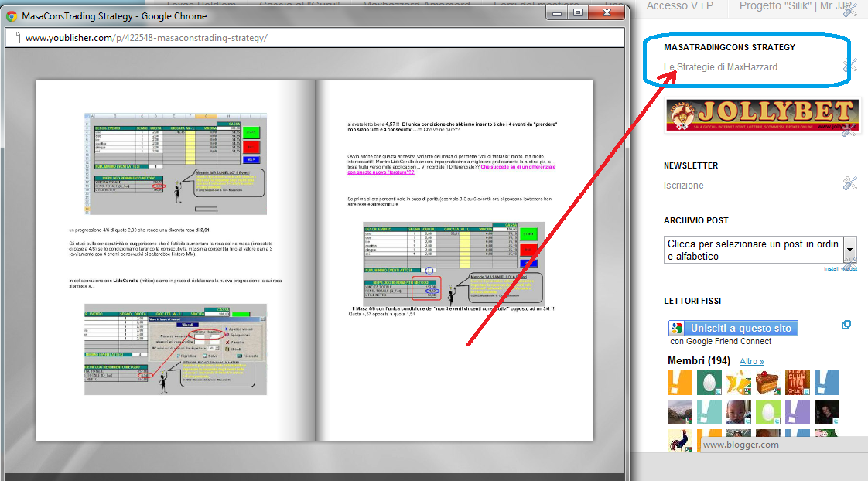The image size is (868, 484).
Task: Open the Fight Club poster member avatar
Action: tap(797, 382)
